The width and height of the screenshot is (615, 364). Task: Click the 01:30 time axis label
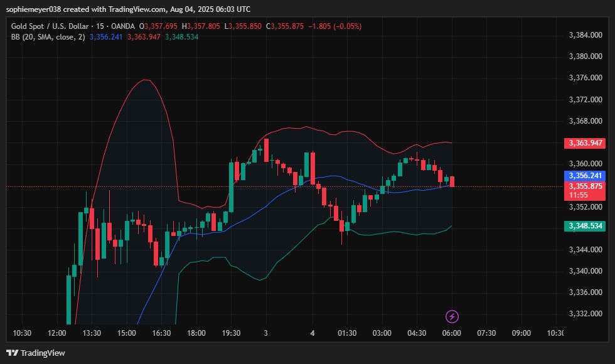[x=347, y=333]
